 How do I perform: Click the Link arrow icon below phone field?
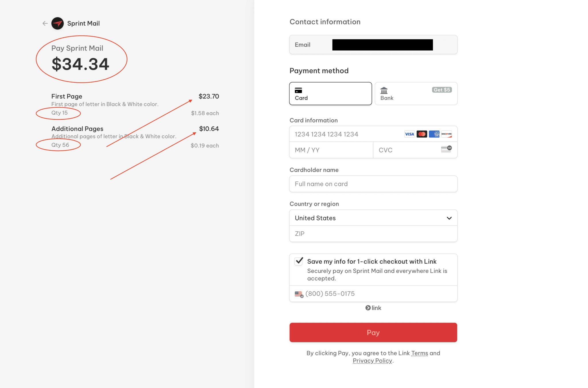coord(368,308)
